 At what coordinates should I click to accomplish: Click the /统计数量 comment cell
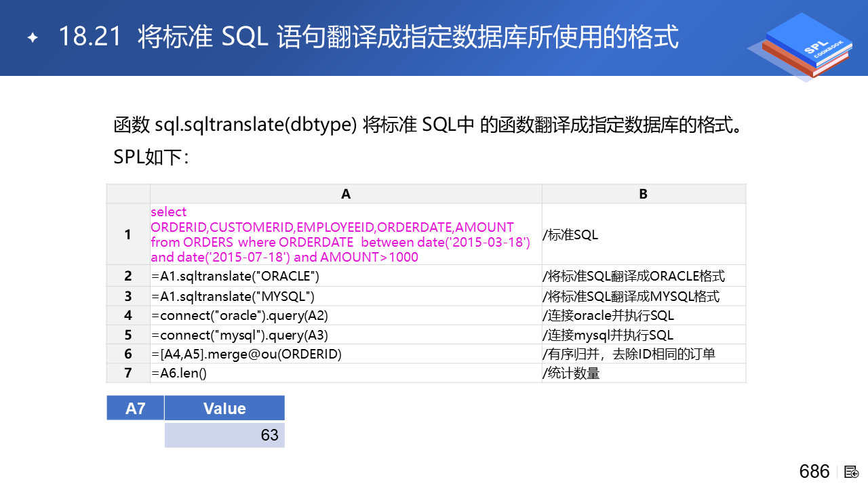coord(571,373)
